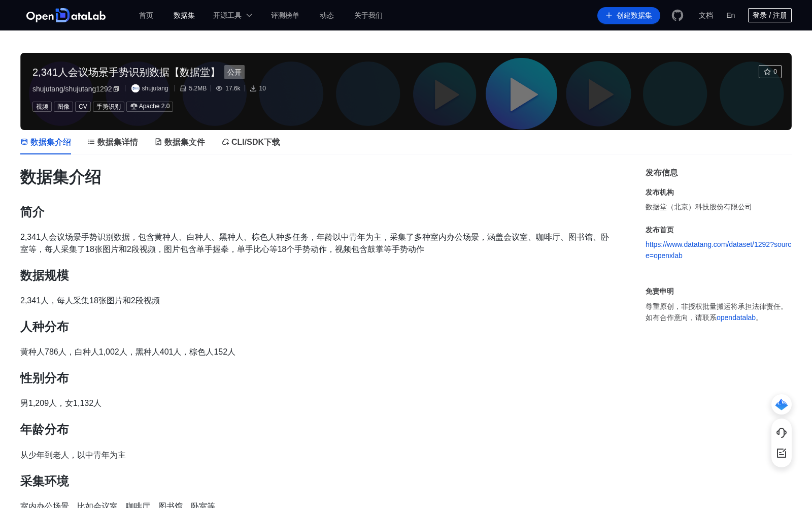The width and height of the screenshot is (812, 508).
Task: Click the plus icon in 创建数据集
Action: (x=609, y=16)
